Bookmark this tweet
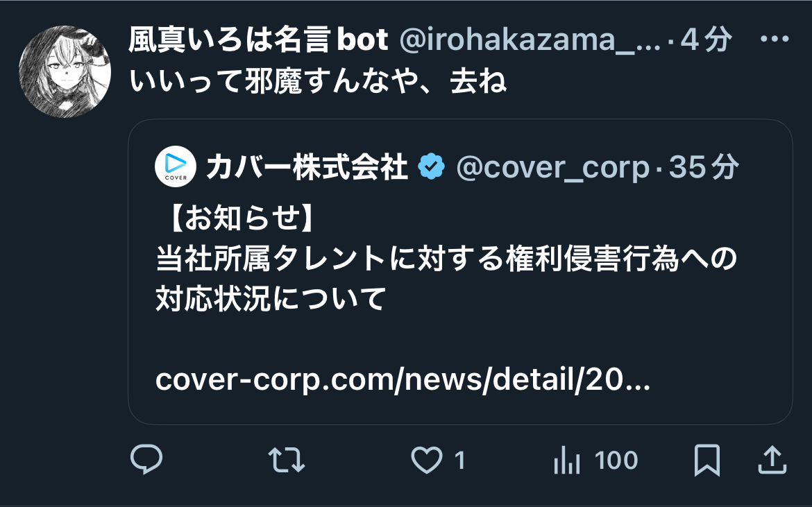The image size is (812, 507). (x=707, y=460)
